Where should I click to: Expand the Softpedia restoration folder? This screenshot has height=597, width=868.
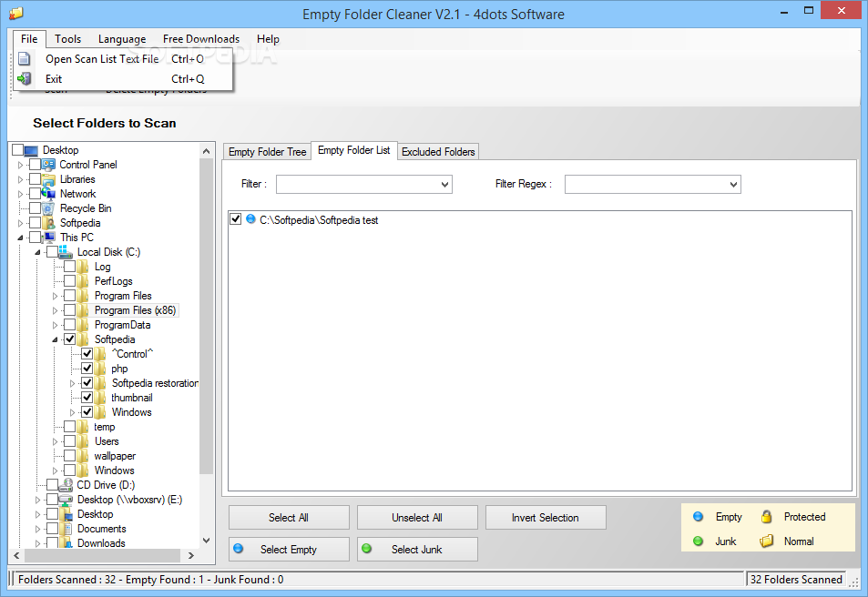pyautogui.click(x=72, y=383)
